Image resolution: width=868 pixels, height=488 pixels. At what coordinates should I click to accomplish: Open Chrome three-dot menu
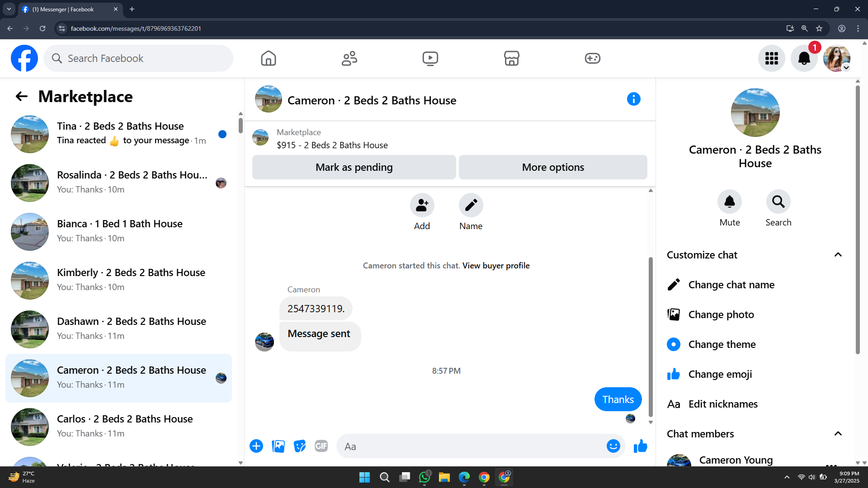tap(858, 28)
